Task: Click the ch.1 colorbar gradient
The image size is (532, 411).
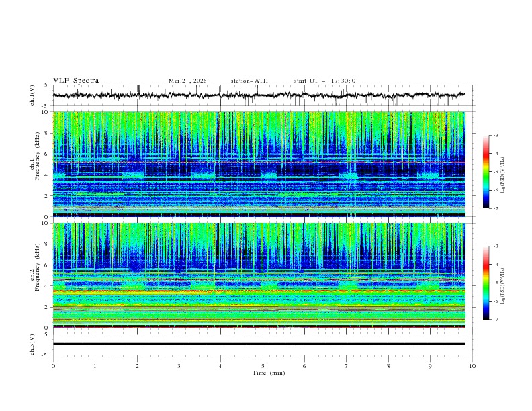Action: (x=486, y=172)
